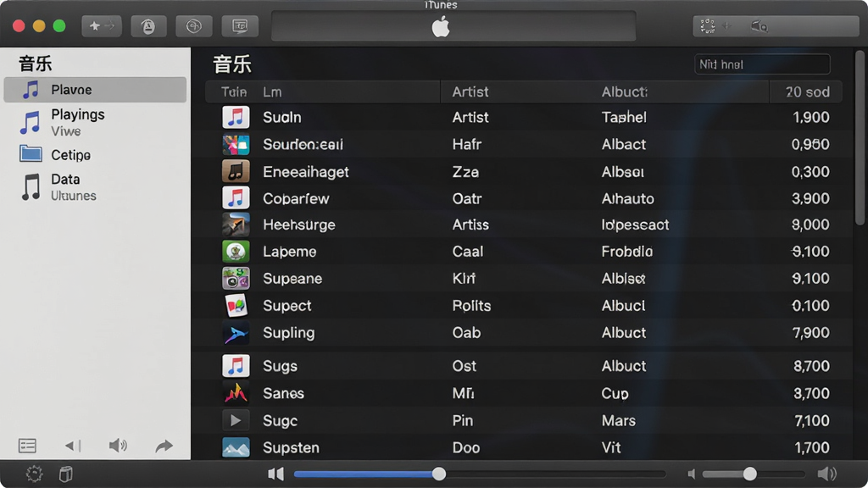The height and width of the screenshot is (488, 868).
Task: Click the artist Doo
Action: pyautogui.click(x=465, y=447)
